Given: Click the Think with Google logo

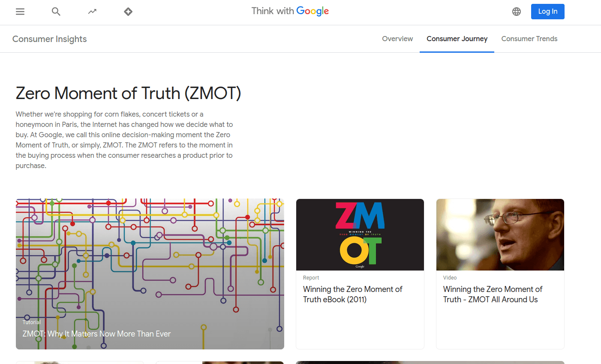Looking at the screenshot, I should [290, 11].
